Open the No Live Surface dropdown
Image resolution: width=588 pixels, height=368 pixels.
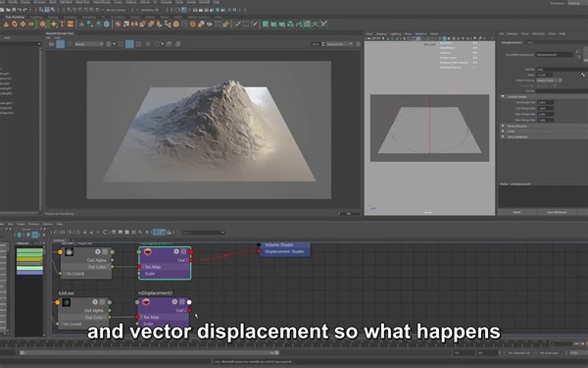pos(116,10)
